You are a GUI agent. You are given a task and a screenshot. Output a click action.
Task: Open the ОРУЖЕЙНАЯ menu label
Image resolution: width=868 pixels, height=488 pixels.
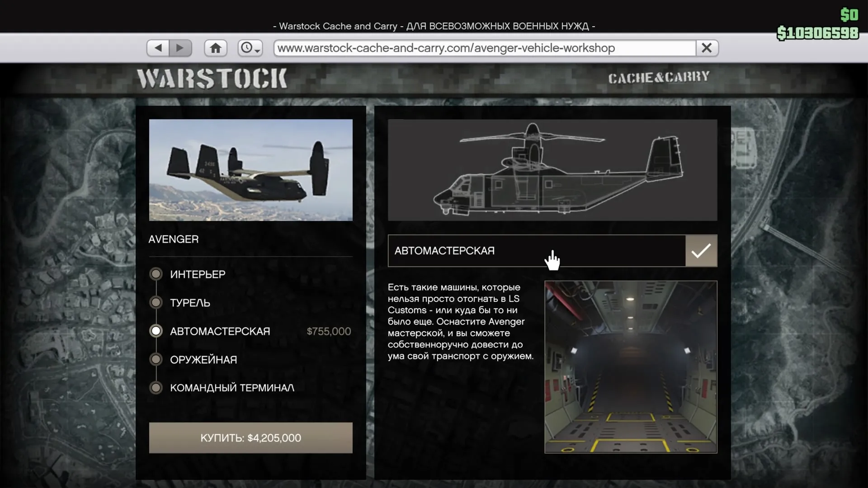tap(203, 360)
